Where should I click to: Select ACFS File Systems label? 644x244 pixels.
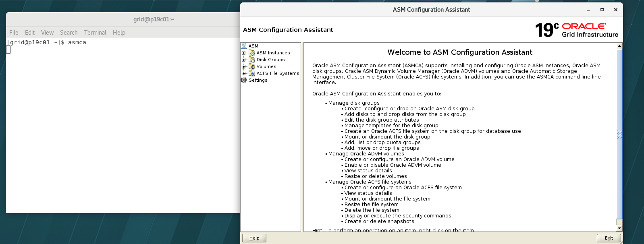click(x=278, y=73)
